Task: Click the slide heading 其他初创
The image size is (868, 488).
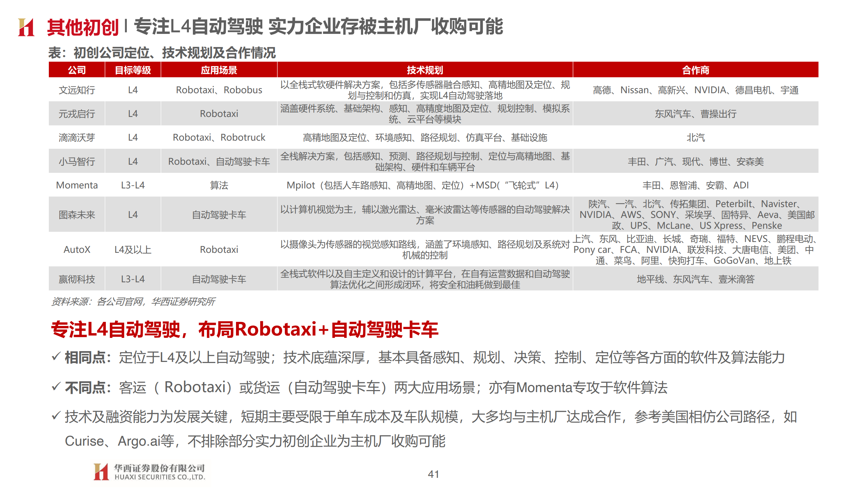Action: pos(83,27)
